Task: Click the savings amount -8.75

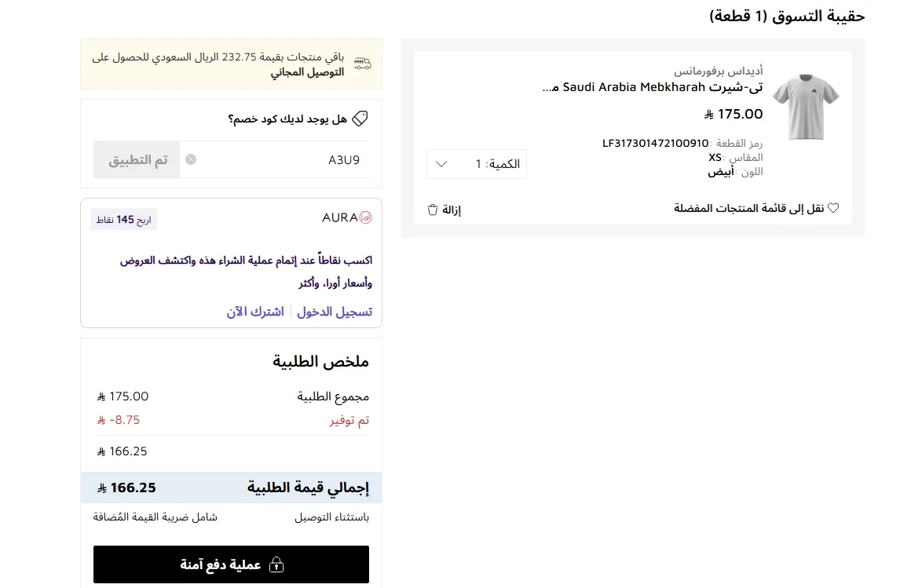Action: pyautogui.click(x=119, y=420)
